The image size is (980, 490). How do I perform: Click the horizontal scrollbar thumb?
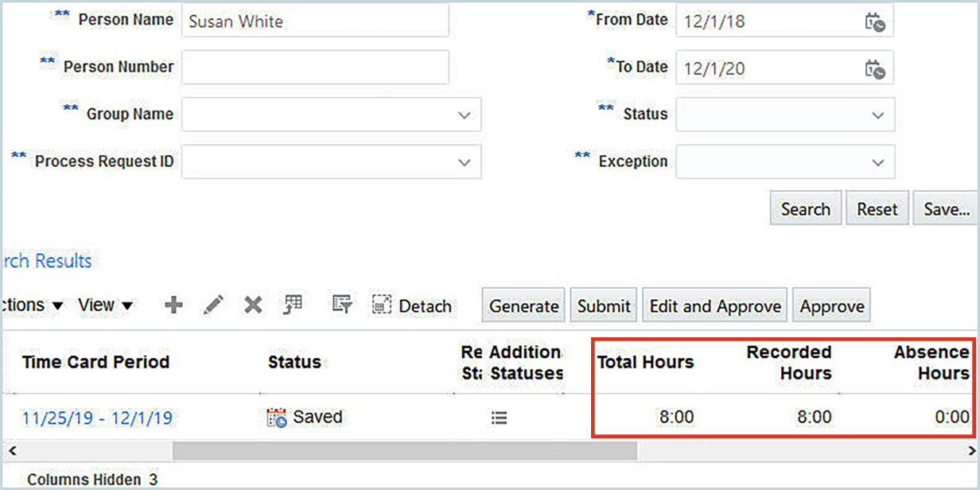[x=404, y=451]
